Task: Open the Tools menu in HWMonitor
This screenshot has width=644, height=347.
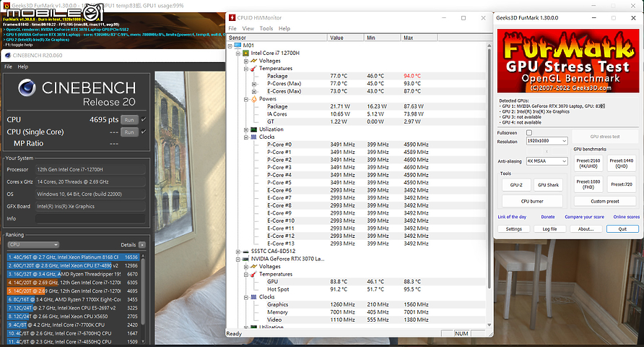Action: point(266,28)
